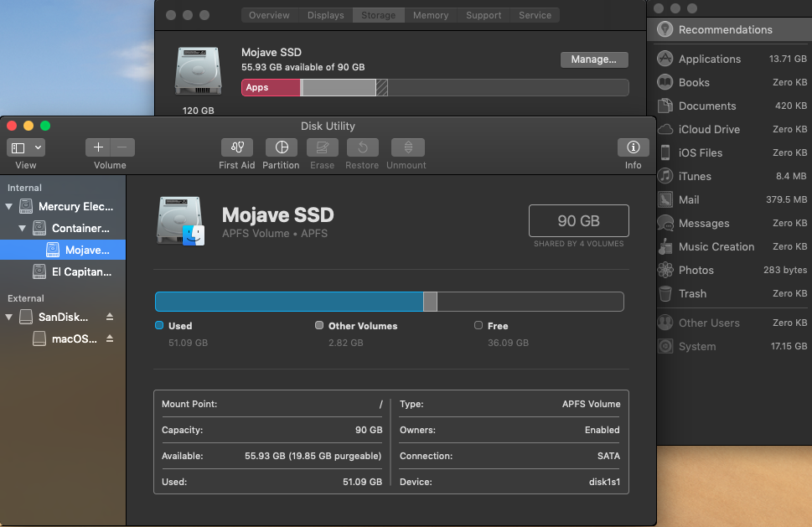This screenshot has height=527, width=812.
Task: Switch to Displays tab in About This Mac
Action: pos(326,15)
